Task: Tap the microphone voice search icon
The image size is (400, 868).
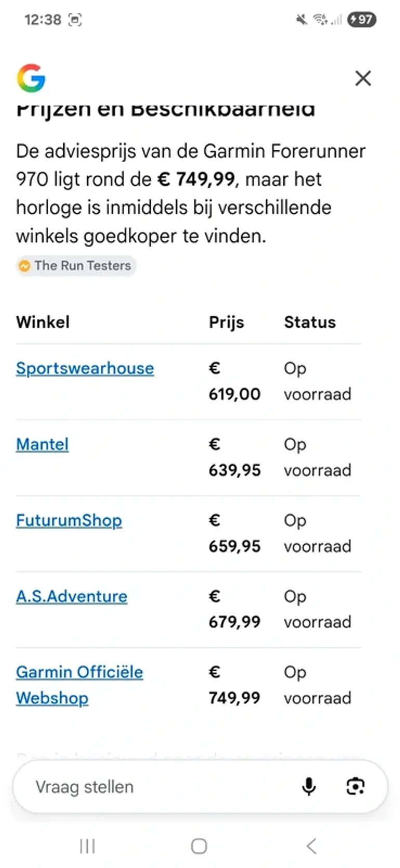Action: click(309, 786)
